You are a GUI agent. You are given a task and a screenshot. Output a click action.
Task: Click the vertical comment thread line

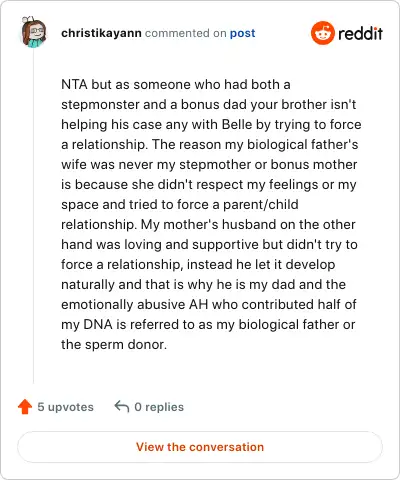33,217
